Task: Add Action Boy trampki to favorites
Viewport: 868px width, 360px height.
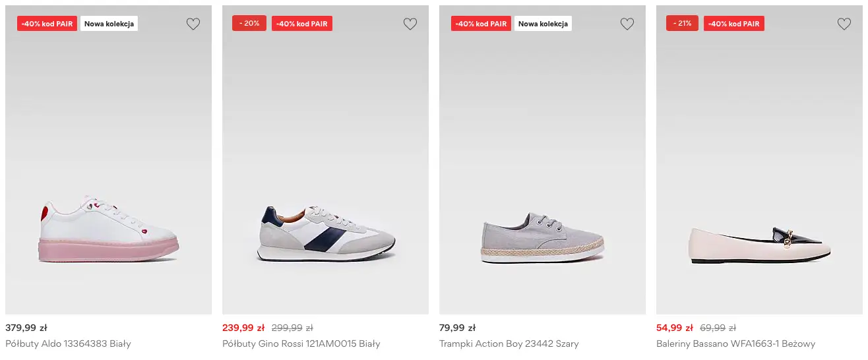Action: tap(627, 24)
